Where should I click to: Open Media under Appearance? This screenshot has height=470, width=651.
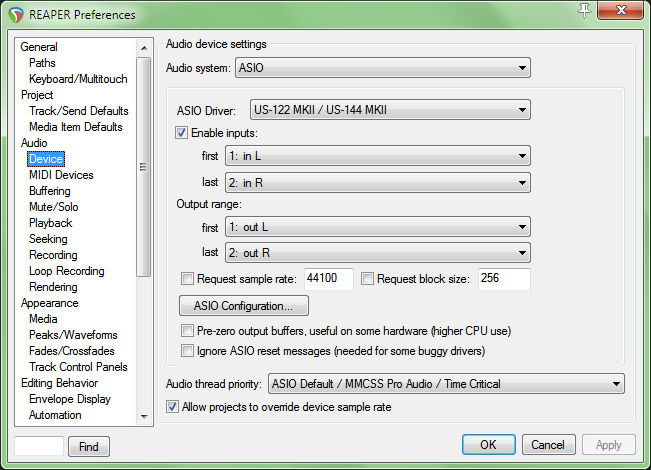[x=43, y=319]
